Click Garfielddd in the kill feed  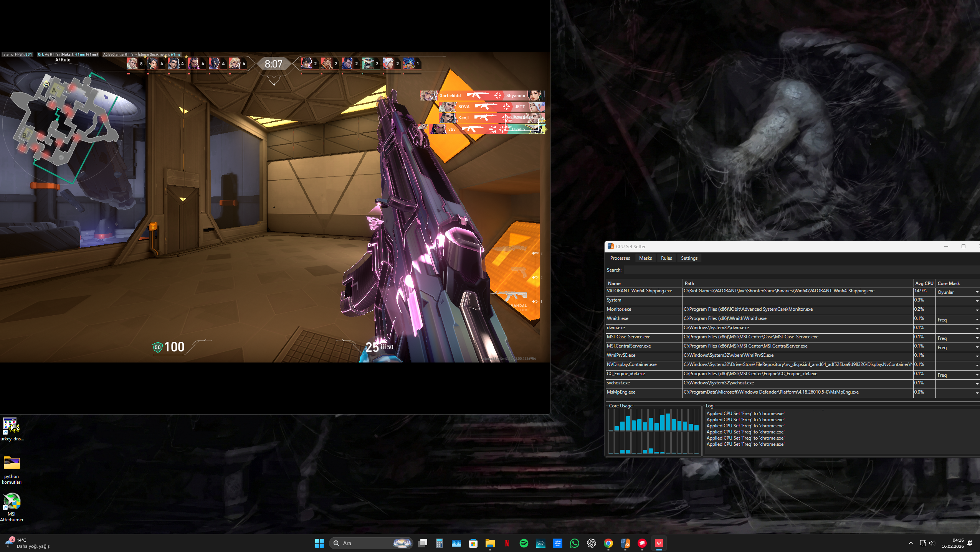[x=450, y=96]
